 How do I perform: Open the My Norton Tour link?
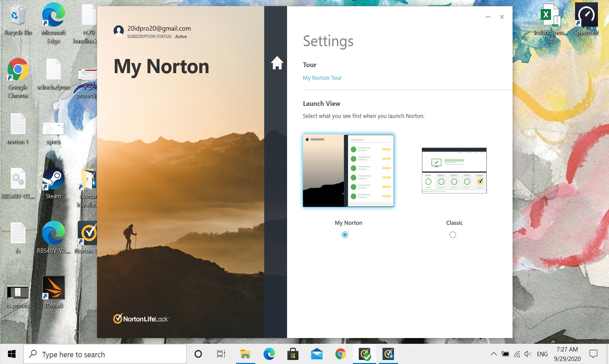coord(322,78)
